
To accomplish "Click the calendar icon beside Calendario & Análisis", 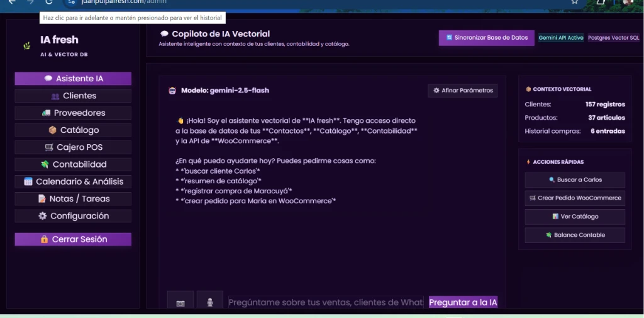I will tap(28, 181).
